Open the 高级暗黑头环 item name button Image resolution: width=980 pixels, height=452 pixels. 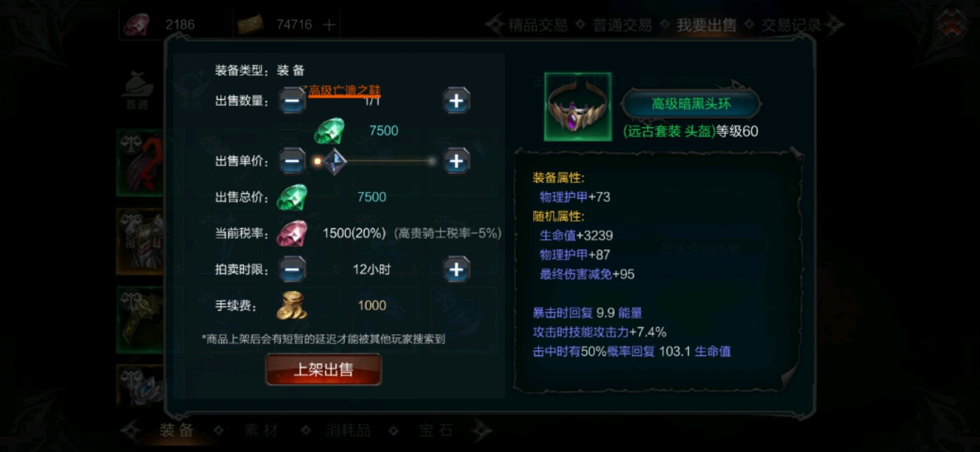pos(691,104)
